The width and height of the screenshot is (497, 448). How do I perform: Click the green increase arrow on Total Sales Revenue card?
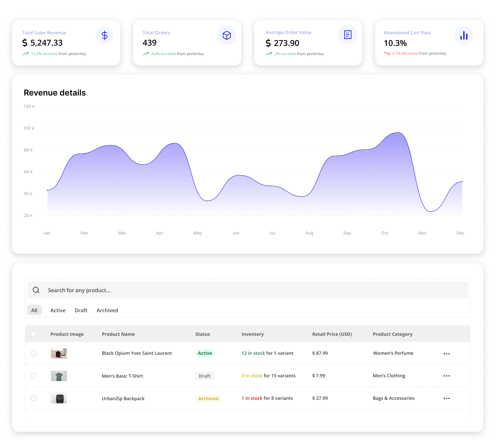26,53
